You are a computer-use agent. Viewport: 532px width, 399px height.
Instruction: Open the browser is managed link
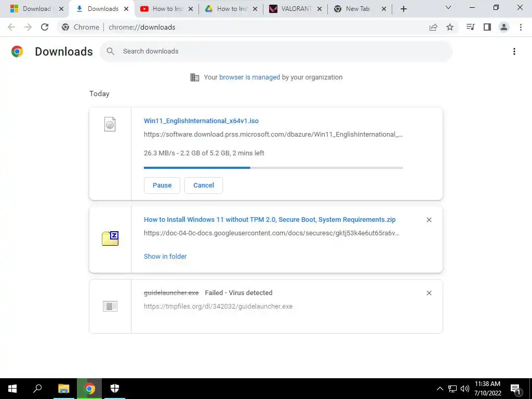click(x=250, y=77)
